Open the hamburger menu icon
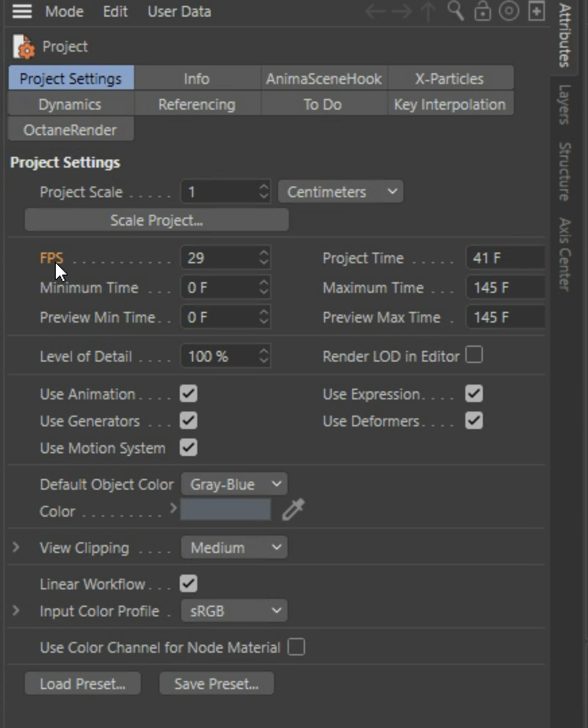 (x=22, y=11)
